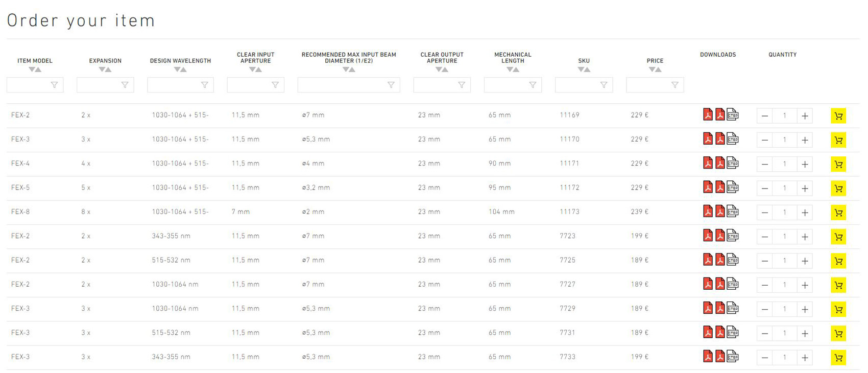Sort SKU column ascending with up arrow
This screenshot has height=373, width=868.
click(588, 69)
